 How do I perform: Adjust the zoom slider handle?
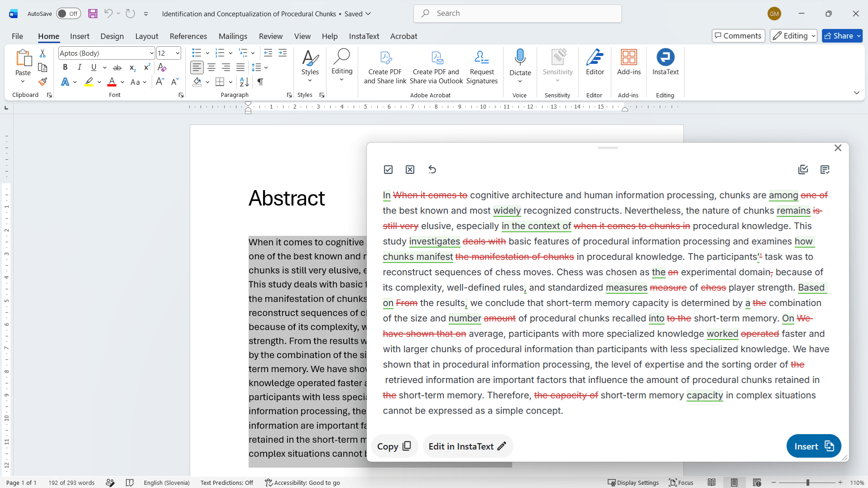[x=807, y=483]
